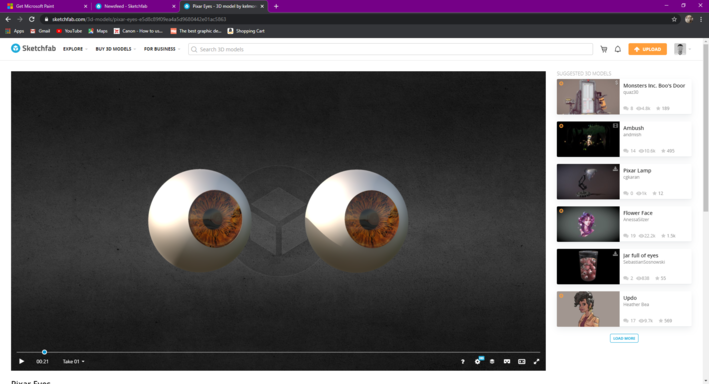This screenshot has width=709, height=384.
Task: Open the Gmail bookmark
Action: pos(40,31)
